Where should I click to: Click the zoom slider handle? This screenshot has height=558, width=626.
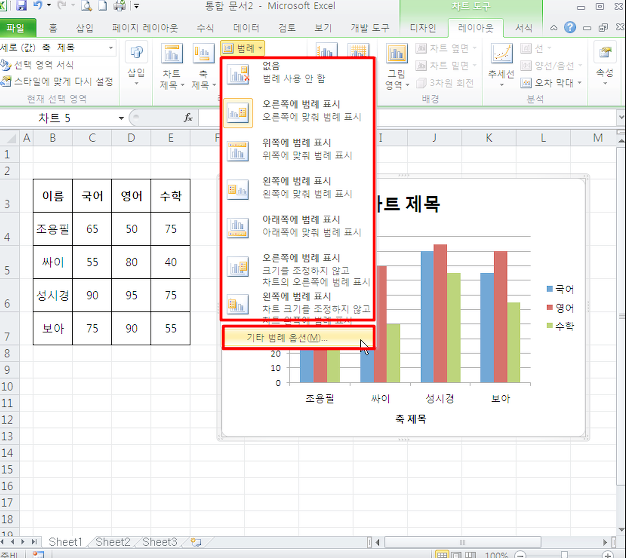click(x=564, y=555)
